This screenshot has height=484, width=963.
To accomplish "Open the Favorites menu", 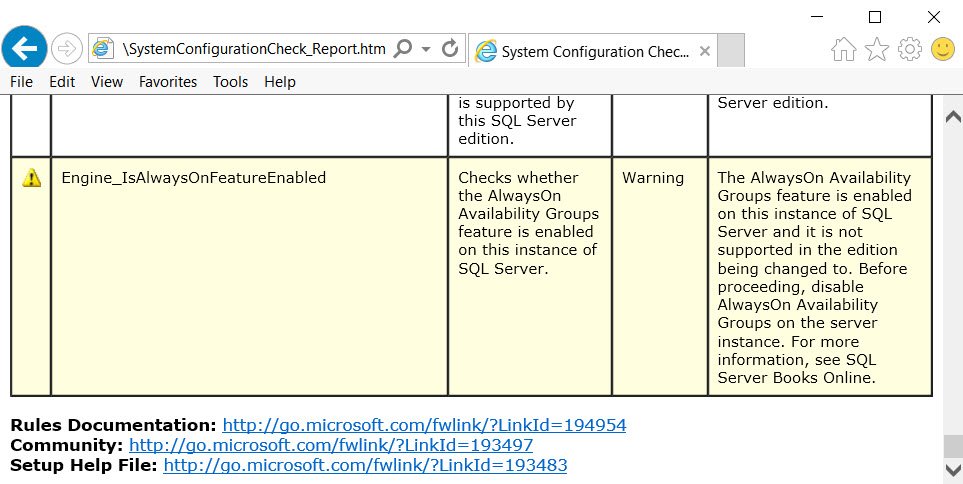I will tap(168, 82).
